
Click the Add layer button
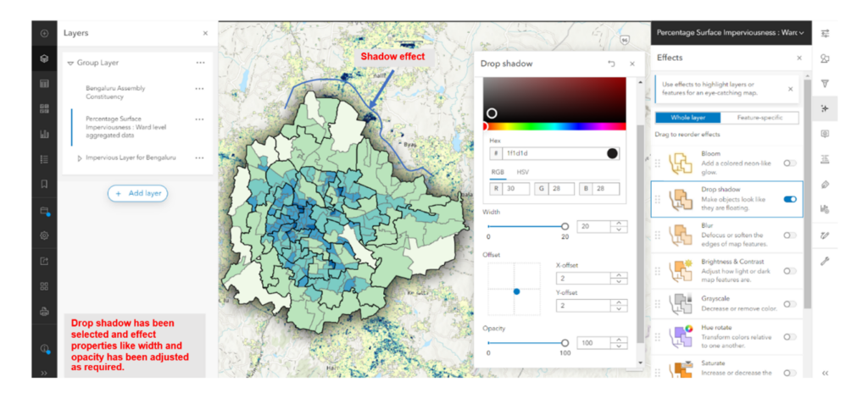(x=137, y=193)
